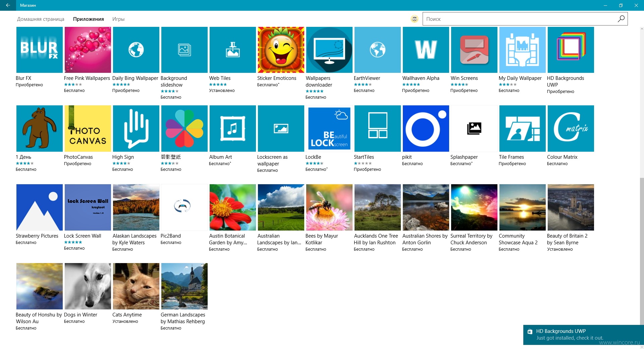Switch to the Игры tab
Screen dimensions: 644x349
click(x=118, y=19)
